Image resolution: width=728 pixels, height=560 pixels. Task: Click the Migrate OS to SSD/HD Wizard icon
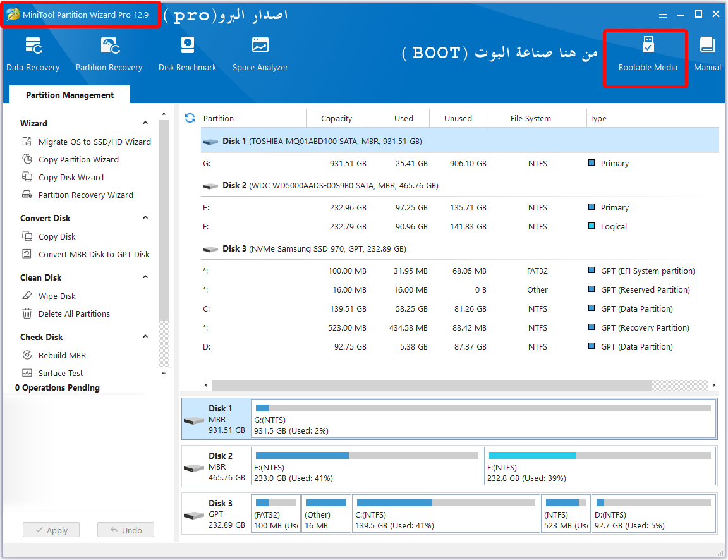27,142
